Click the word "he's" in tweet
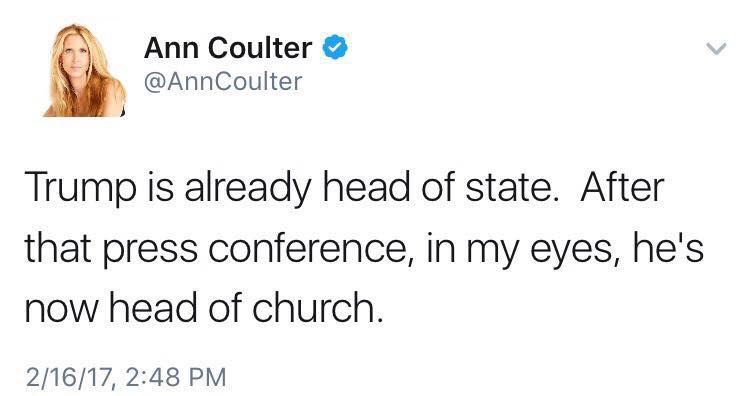The height and width of the screenshot is (396, 750). [x=668, y=247]
